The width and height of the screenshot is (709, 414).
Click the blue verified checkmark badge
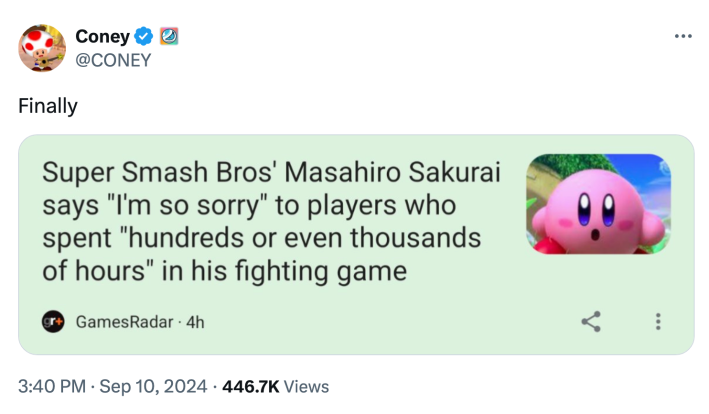[144, 37]
